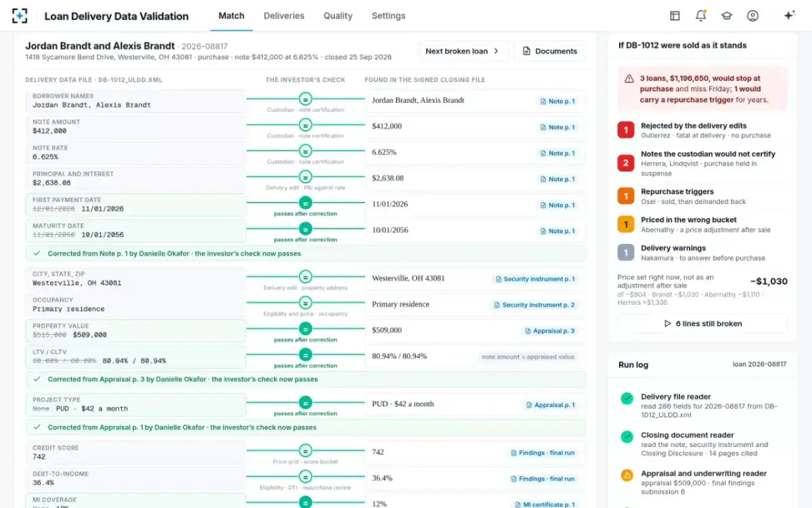Click the 'Repurchase triggers' heading

(677, 192)
